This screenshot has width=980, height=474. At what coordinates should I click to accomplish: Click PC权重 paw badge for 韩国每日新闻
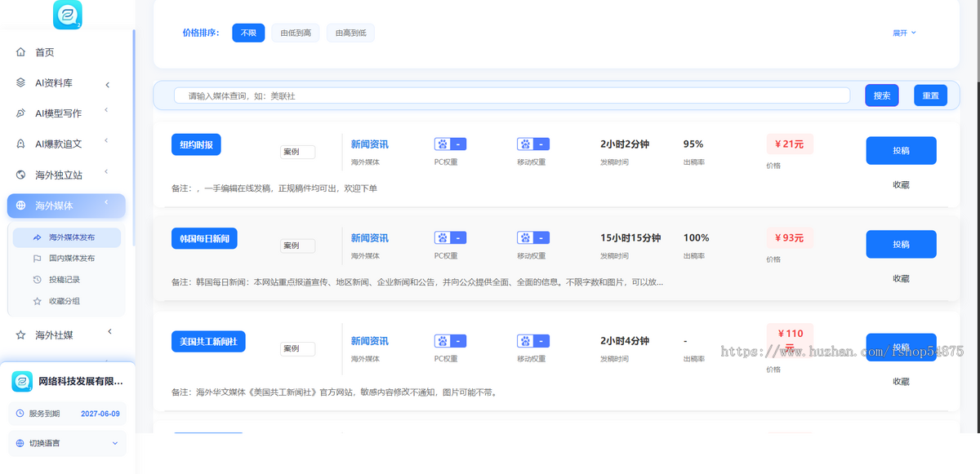(x=450, y=238)
